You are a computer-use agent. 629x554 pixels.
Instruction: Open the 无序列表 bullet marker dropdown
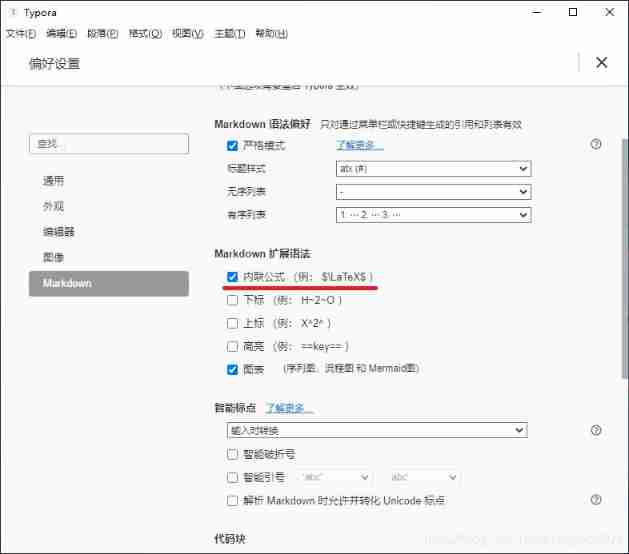click(x=434, y=192)
